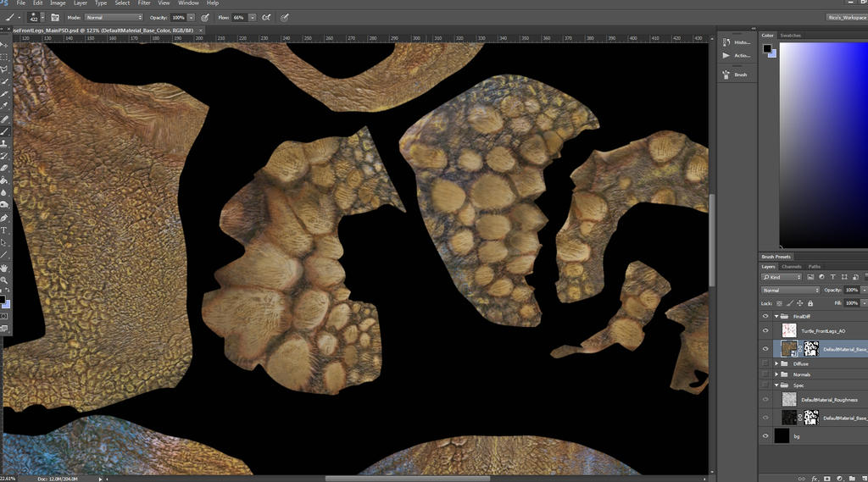This screenshot has height=482, width=868.
Task: Hide the bg layer
Action: point(765,436)
